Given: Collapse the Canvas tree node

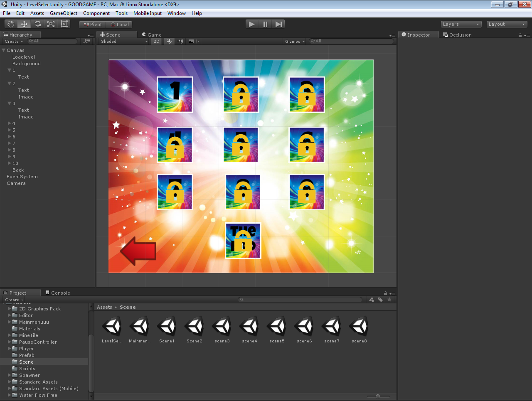Looking at the screenshot, I should (x=4, y=50).
